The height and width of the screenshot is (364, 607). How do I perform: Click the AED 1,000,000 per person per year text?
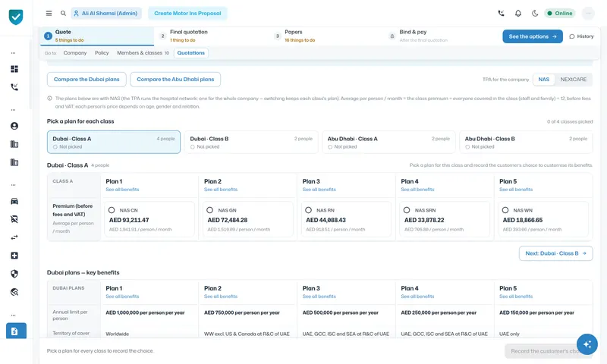[x=145, y=312]
